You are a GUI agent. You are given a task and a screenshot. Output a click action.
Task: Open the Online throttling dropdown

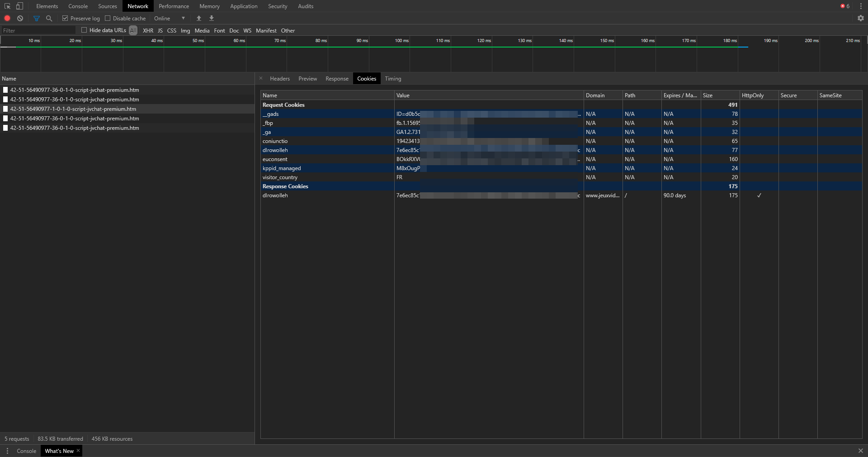[x=170, y=19]
